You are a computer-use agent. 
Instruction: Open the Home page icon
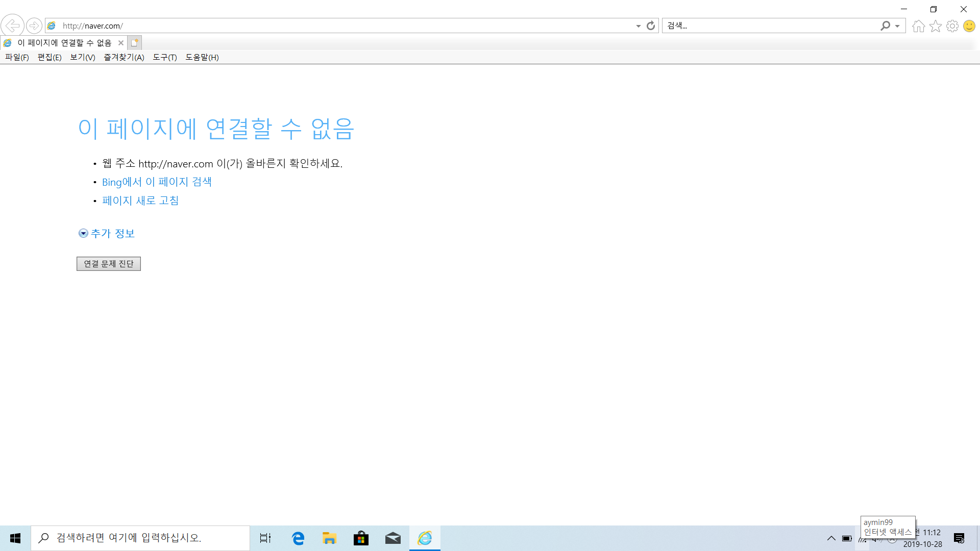919,26
